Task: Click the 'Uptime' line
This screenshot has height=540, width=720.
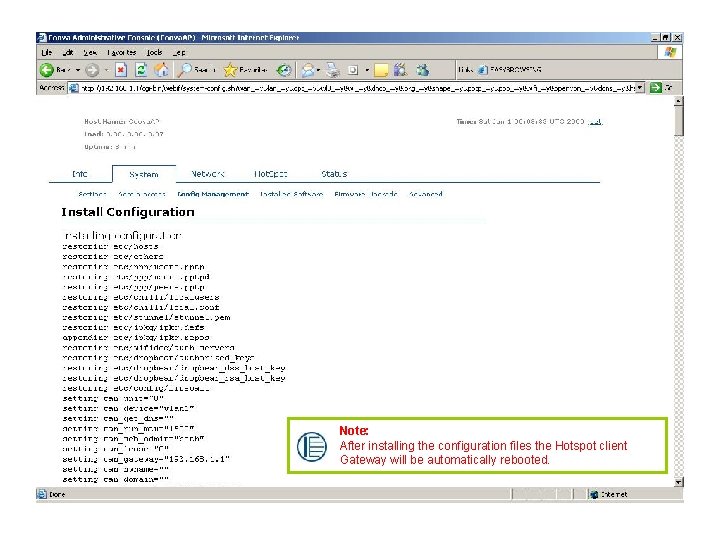Action: click(x=110, y=147)
